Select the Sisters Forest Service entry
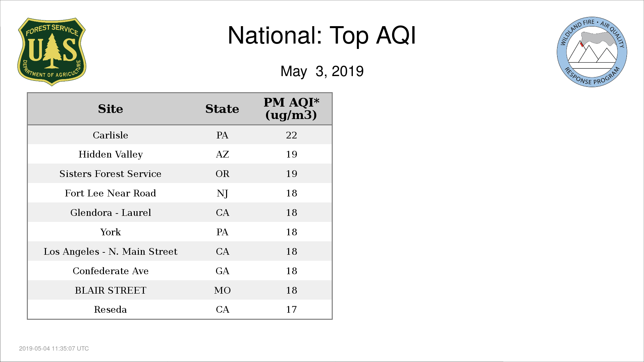This screenshot has width=644, height=362. (110, 174)
